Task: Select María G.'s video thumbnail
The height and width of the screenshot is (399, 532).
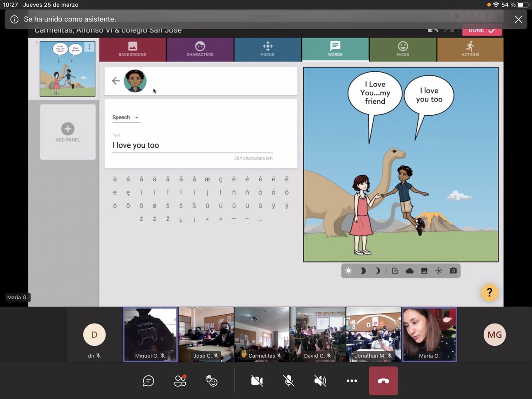Action: [430, 335]
